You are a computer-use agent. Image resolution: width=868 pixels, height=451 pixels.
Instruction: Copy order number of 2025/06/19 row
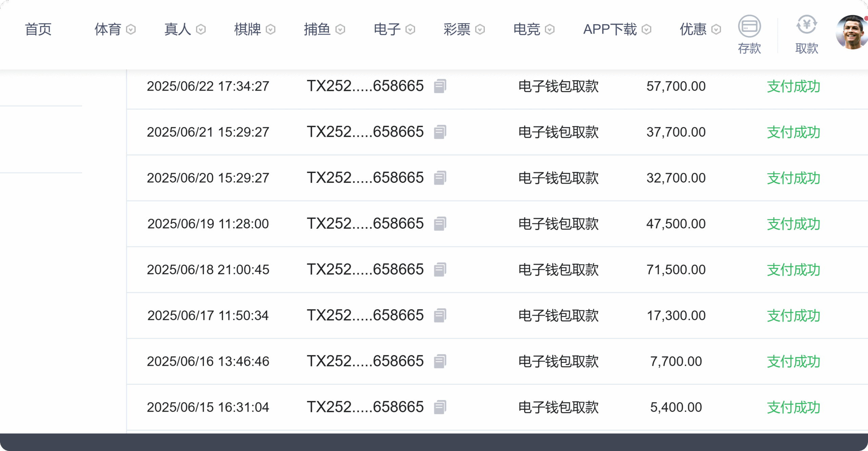click(440, 224)
